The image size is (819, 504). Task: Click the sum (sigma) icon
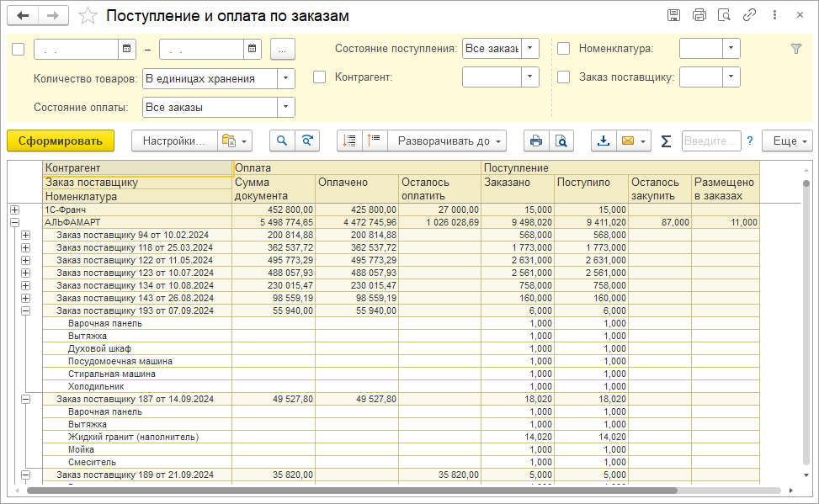[x=666, y=141]
